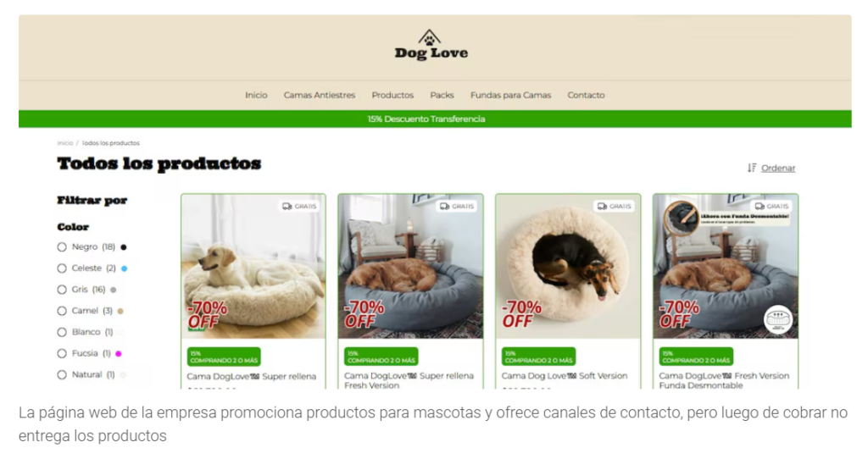Click the sort arrows icon beside Ordenar
Image resolution: width=868 pixels, height=459 pixels.
tap(752, 168)
